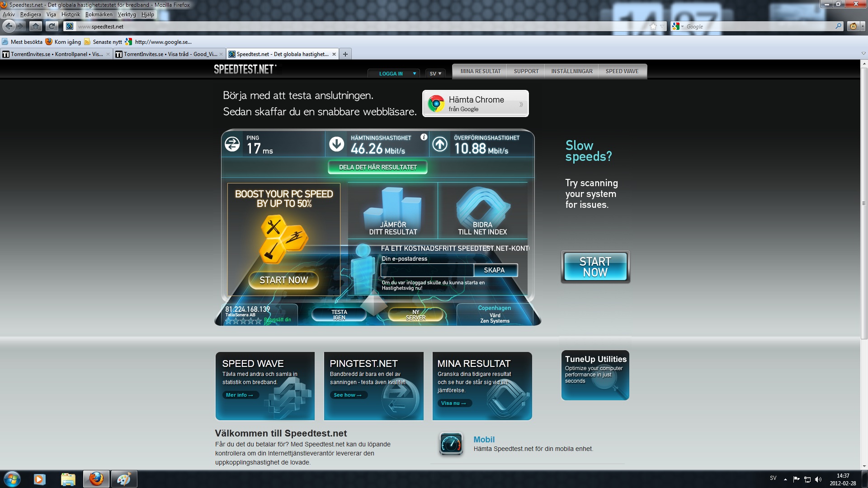Screen dimensions: 868x488
Task: Open the Paint taskbar icon
Action: pyautogui.click(x=124, y=479)
